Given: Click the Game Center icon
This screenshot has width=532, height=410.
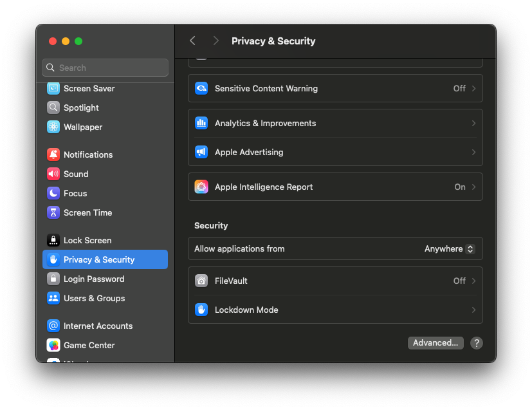Looking at the screenshot, I should (x=53, y=345).
